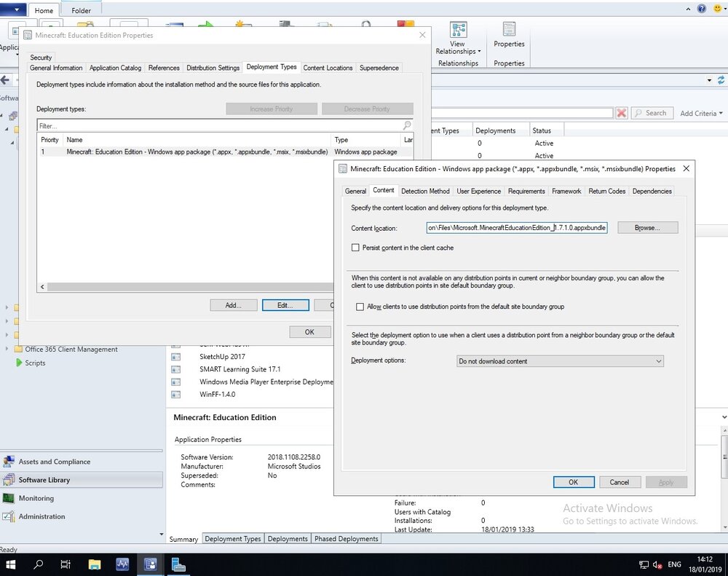Viewport: 728px width, 576px height.
Task: Switch to the Folder ribbon tab
Action: [81, 10]
